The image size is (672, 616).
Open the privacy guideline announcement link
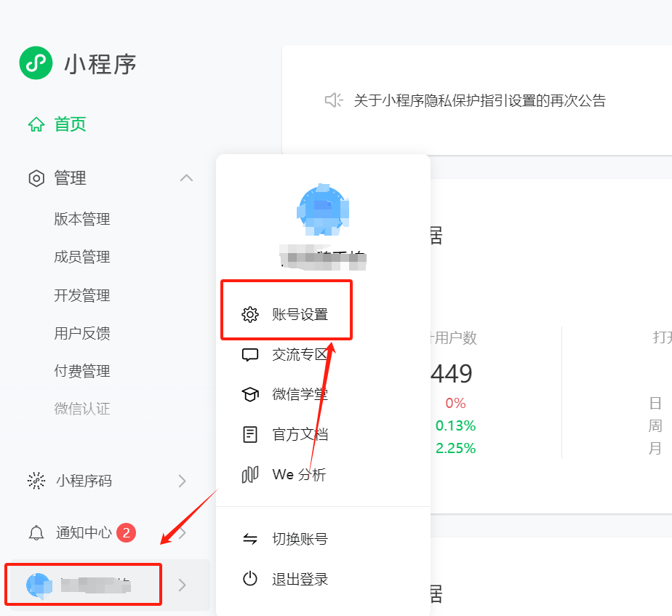coord(479,101)
